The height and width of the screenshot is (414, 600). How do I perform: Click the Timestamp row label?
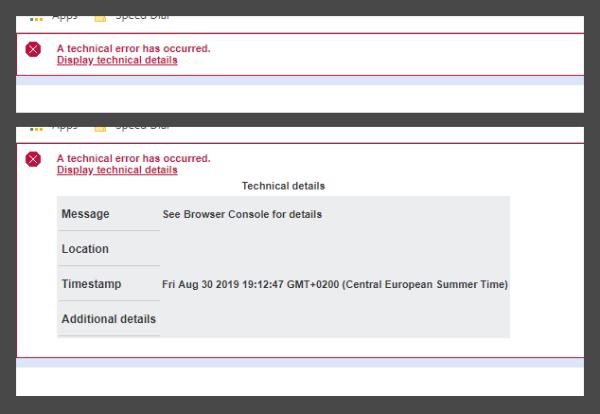coord(91,284)
